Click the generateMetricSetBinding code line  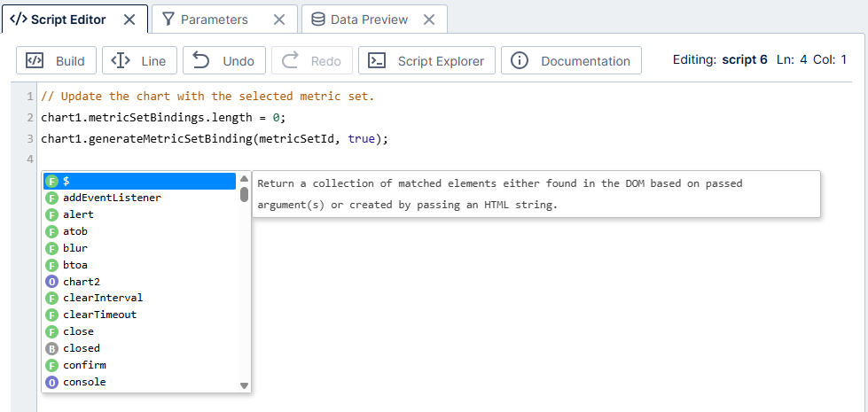pos(215,139)
